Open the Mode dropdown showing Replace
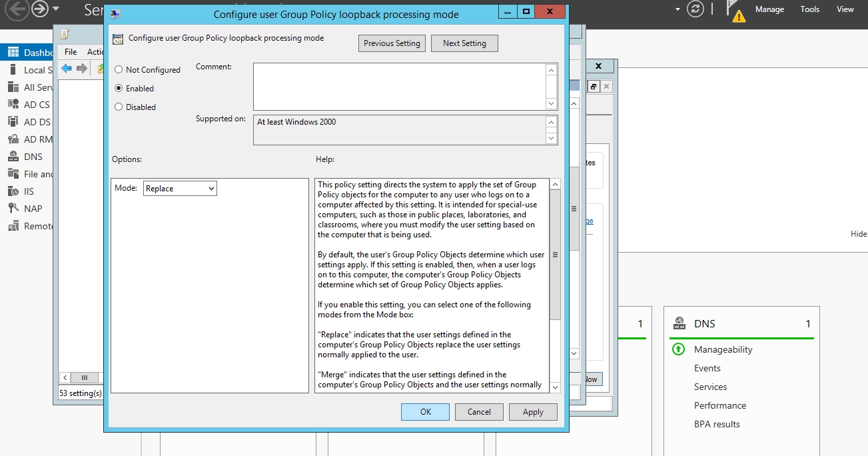The width and height of the screenshot is (868, 456). coord(180,189)
